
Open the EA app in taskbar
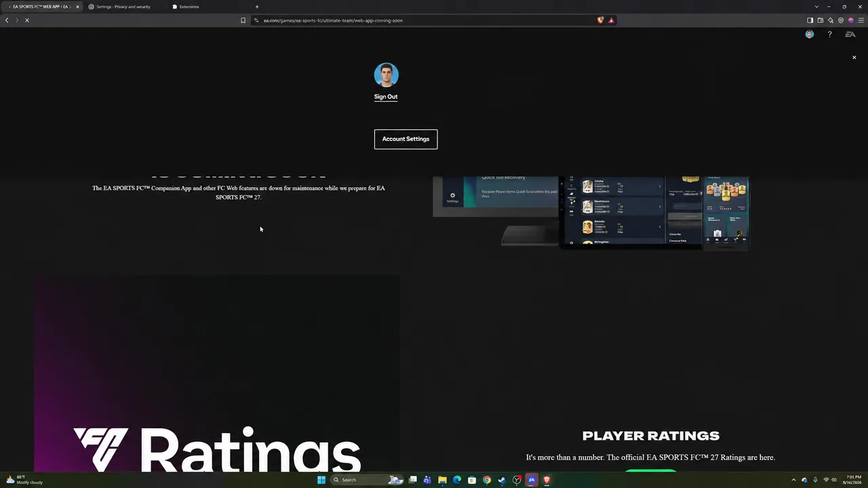(532, 480)
